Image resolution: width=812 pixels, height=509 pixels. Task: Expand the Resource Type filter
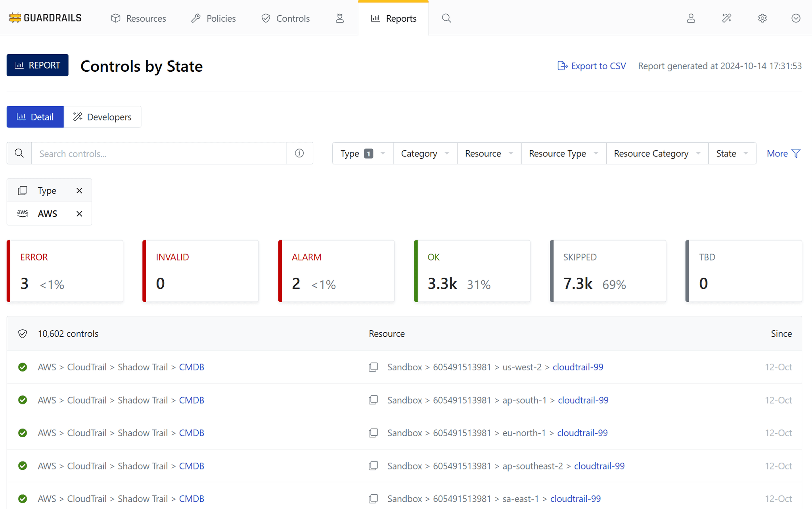563,153
